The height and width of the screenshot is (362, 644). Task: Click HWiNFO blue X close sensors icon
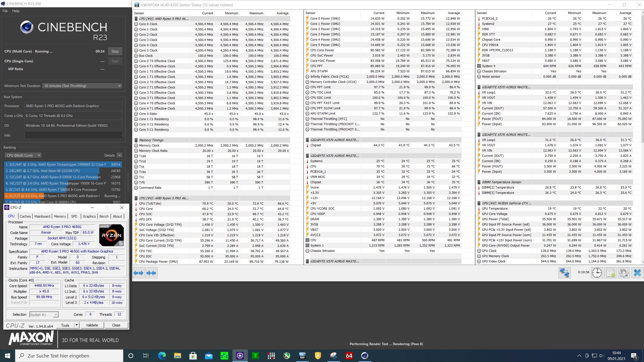tap(637, 273)
